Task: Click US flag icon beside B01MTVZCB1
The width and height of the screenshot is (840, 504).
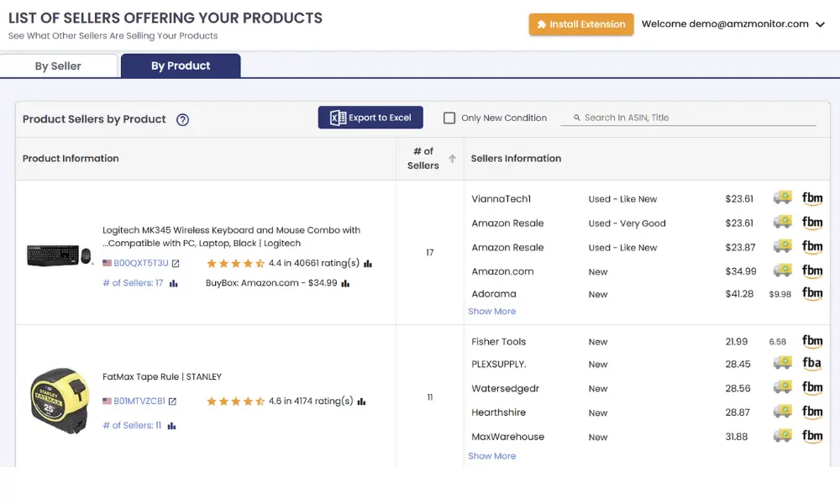Action: tap(108, 402)
